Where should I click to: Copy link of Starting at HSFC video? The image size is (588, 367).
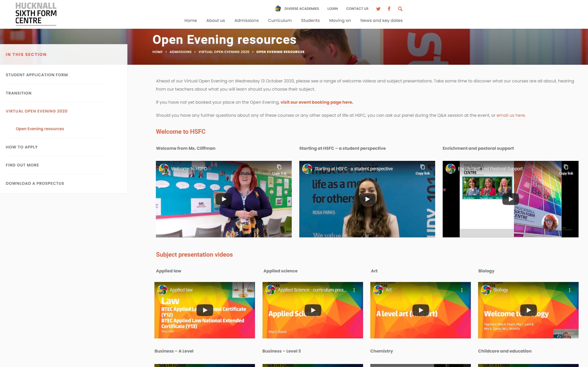pyautogui.click(x=423, y=170)
